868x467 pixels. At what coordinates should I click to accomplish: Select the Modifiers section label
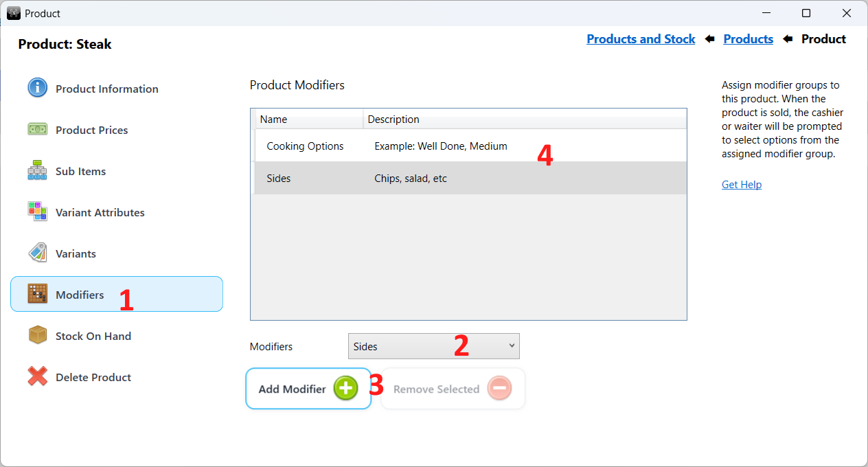[80, 295]
